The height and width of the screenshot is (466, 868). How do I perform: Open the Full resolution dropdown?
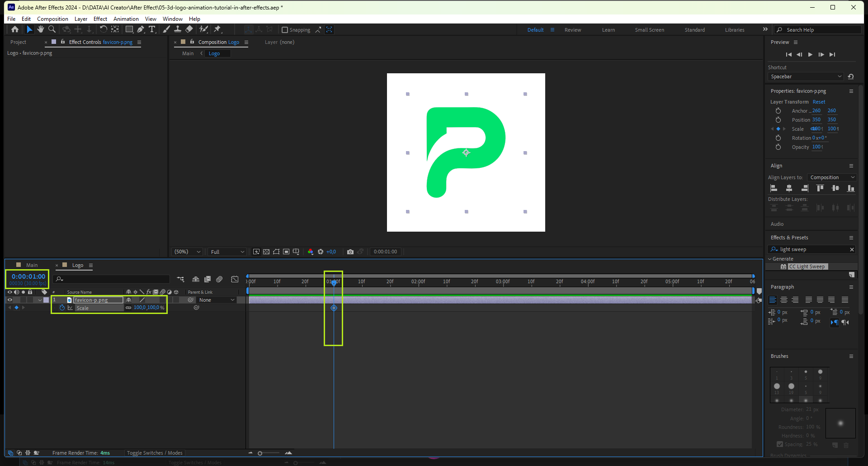tap(227, 252)
